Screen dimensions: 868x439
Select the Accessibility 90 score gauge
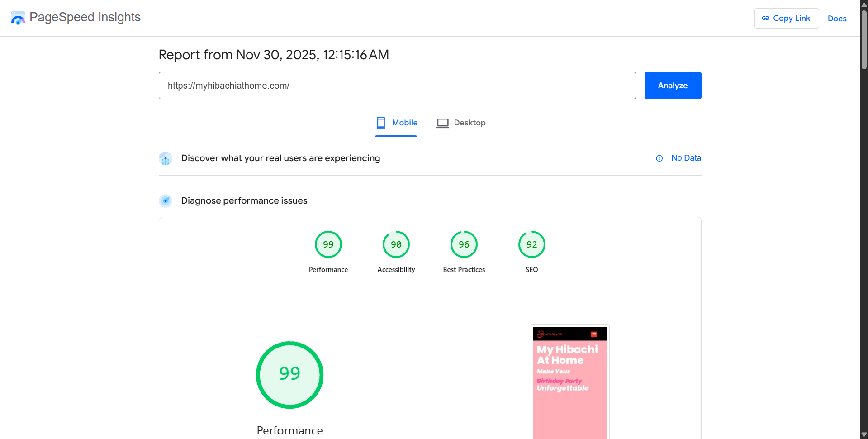tap(396, 244)
